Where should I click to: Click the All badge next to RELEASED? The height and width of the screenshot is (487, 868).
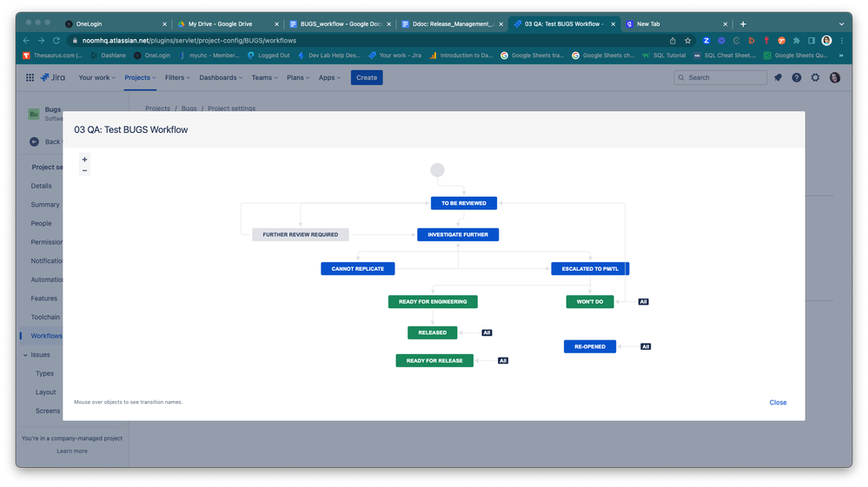coord(487,332)
